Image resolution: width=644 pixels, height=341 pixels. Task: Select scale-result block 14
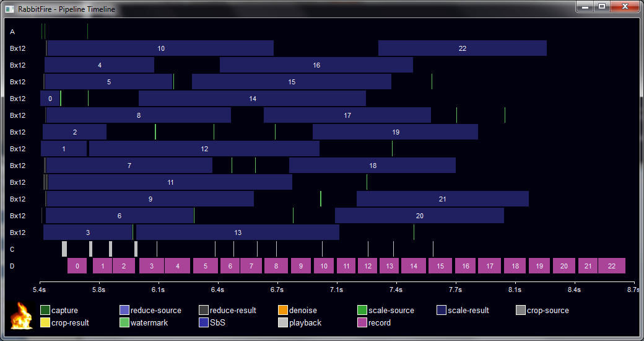[252, 99]
